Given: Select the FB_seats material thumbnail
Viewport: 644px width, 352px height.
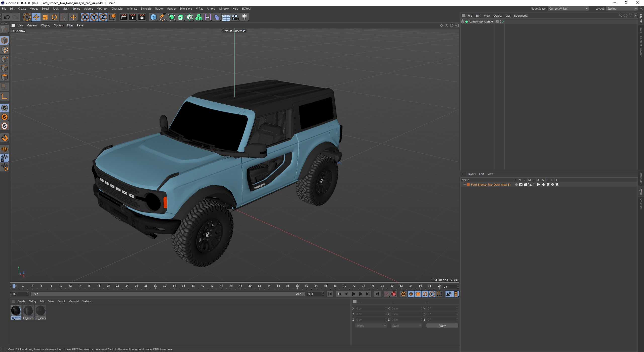Looking at the screenshot, I should 41,312.
